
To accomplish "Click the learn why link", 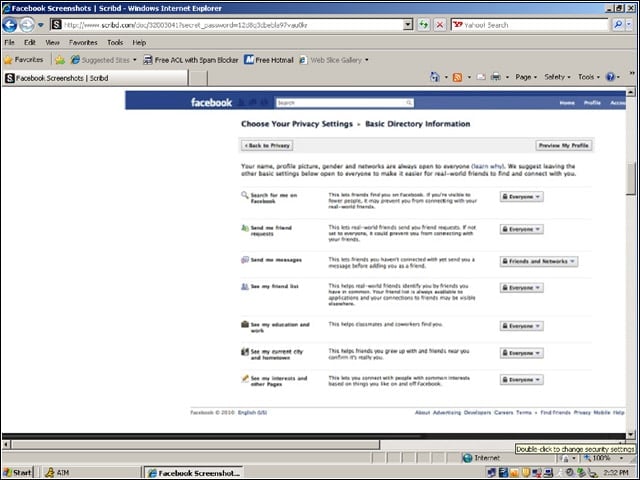I will point(488,166).
